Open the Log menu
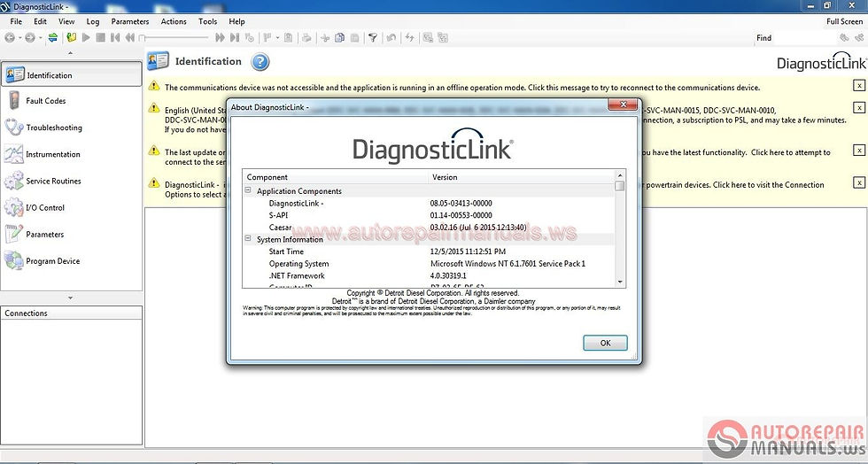The height and width of the screenshot is (464, 868). pos(93,21)
